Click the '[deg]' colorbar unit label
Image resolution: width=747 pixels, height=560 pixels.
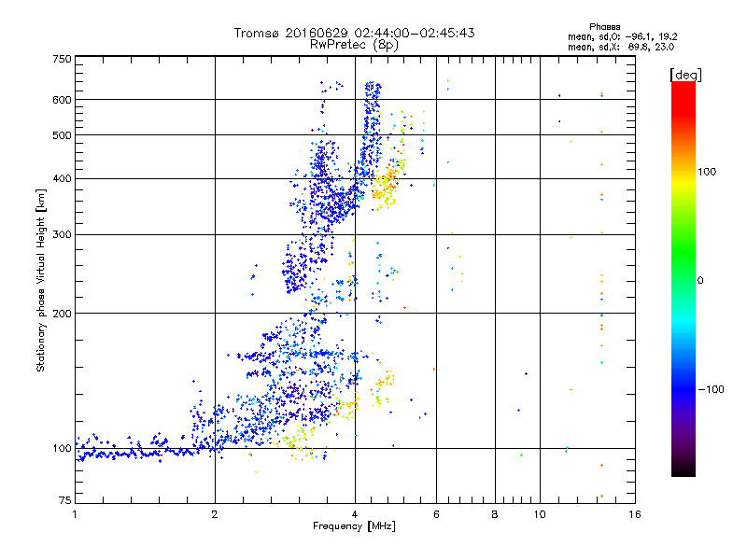[685, 75]
